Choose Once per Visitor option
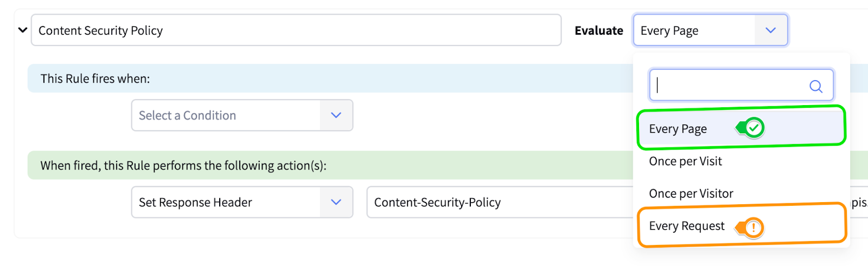Image resolution: width=868 pixels, height=266 pixels. coord(691,194)
